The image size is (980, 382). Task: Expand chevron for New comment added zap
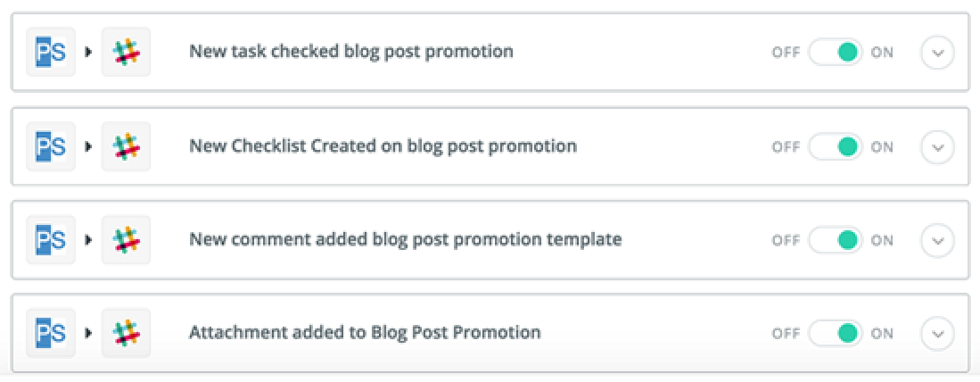pos(937,240)
